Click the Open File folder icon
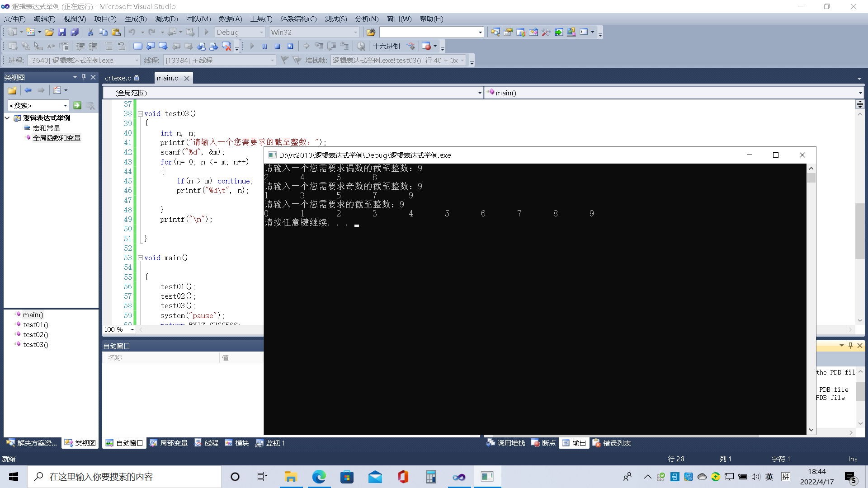Image resolution: width=868 pixels, height=488 pixels. pyautogui.click(x=49, y=33)
